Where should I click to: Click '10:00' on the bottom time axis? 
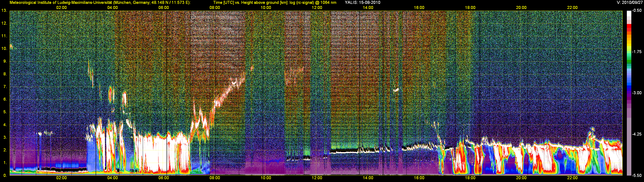266,178
